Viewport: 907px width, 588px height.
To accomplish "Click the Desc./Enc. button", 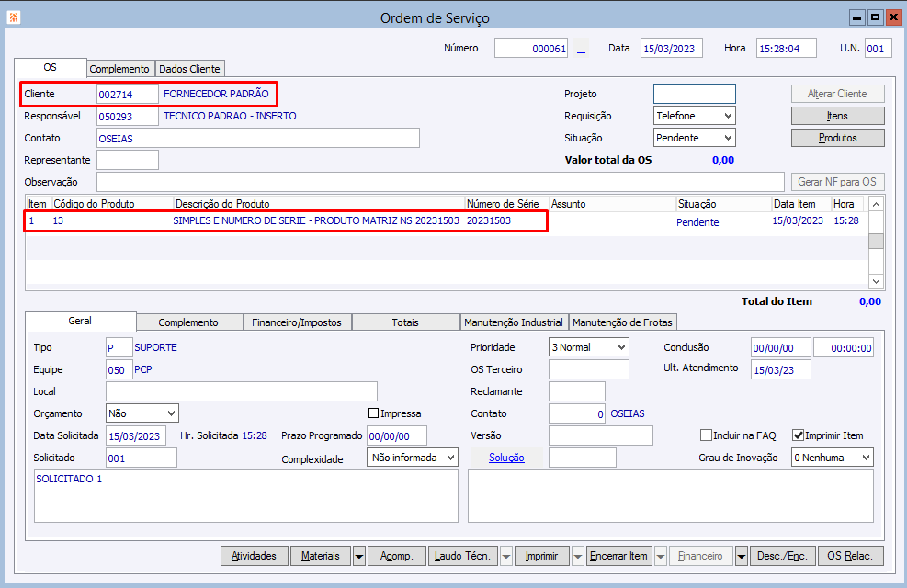I will tap(782, 556).
